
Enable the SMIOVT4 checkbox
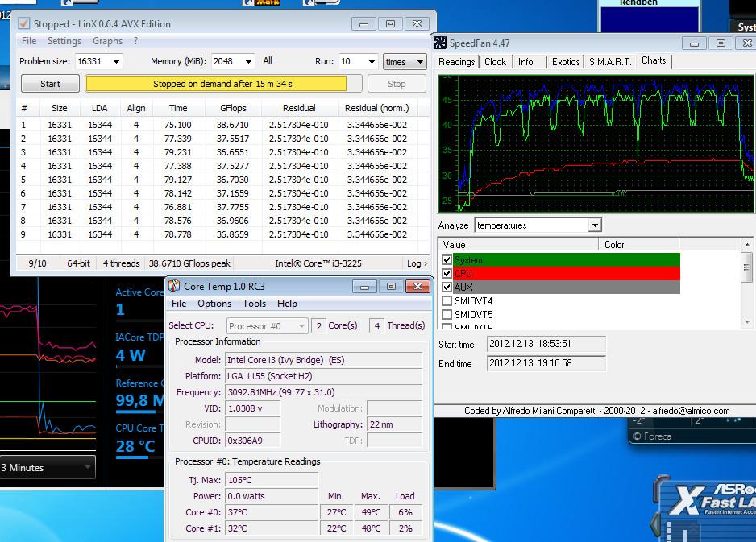[447, 301]
